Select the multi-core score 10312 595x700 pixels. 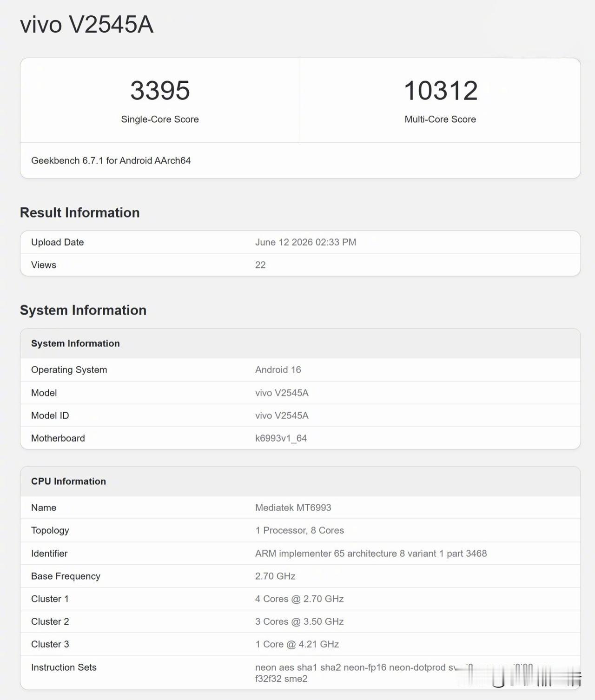coord(440,90)
